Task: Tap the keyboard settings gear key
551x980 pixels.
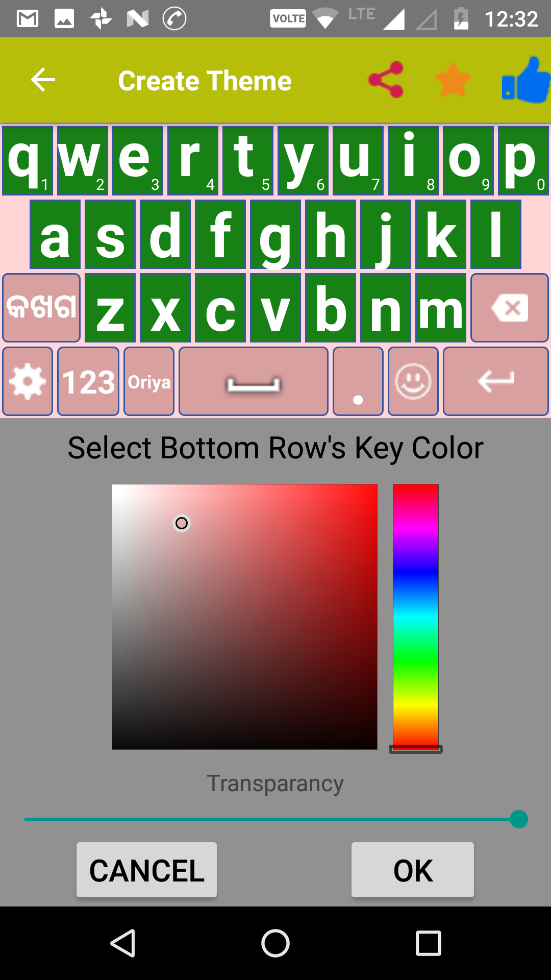Action: (x=28, y=381)
